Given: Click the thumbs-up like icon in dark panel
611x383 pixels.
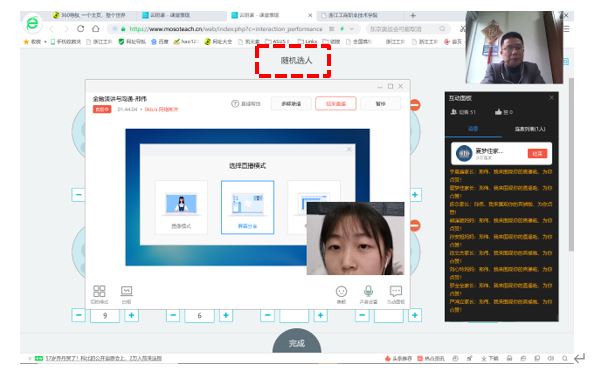Looking at the screenshot, I should pos(498,112).
